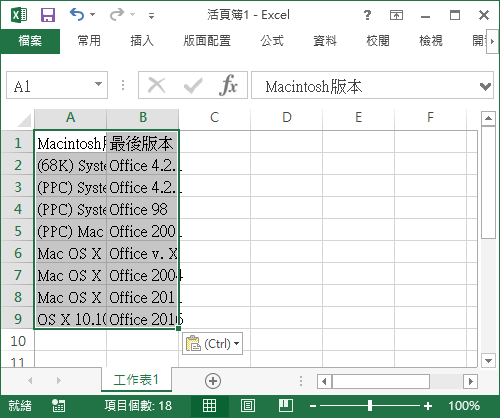This screenshot has width=500, height=418.
Task: Open the undo history dropdown arrow
Action: [93, 15]
